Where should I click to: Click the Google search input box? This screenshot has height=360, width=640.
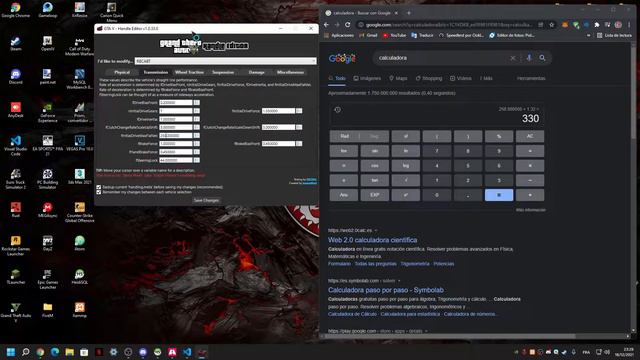click(443, 58)
